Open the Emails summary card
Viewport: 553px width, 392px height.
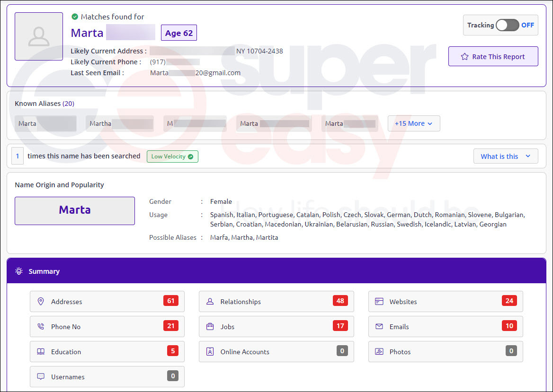point(446,326)
